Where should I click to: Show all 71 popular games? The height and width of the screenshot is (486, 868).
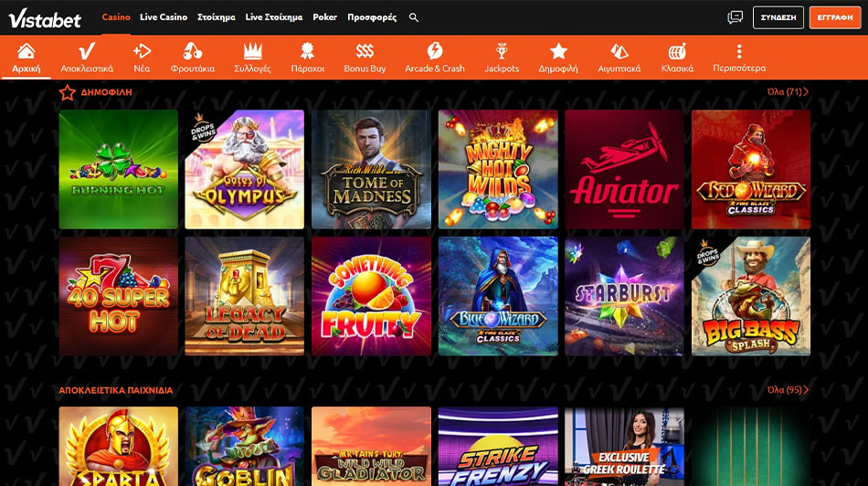pos(788,92)
